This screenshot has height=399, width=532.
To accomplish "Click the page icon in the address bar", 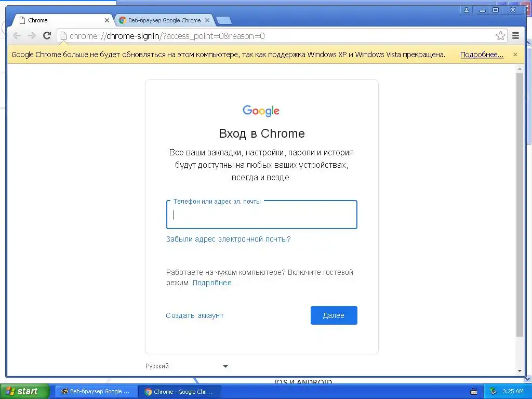I will click(63, 36).
